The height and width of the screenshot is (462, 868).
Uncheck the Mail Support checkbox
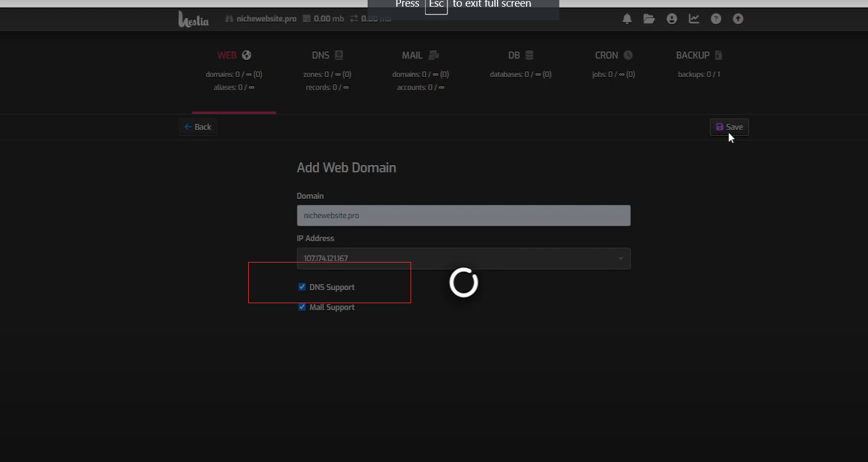(x=302, y=307)
